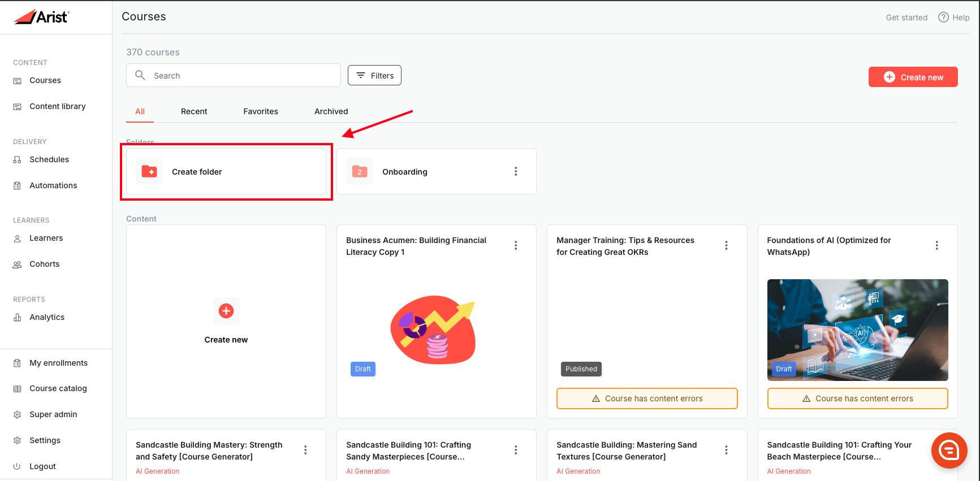Open Business Acumen course thumbnail image
Viewport: 980px width, 481px height.
pos(433,330)
